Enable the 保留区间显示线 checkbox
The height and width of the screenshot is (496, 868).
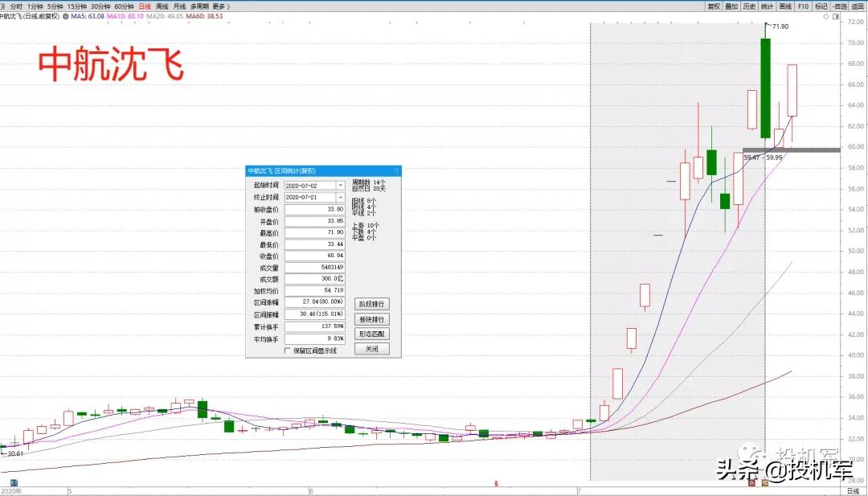point(287,350)
